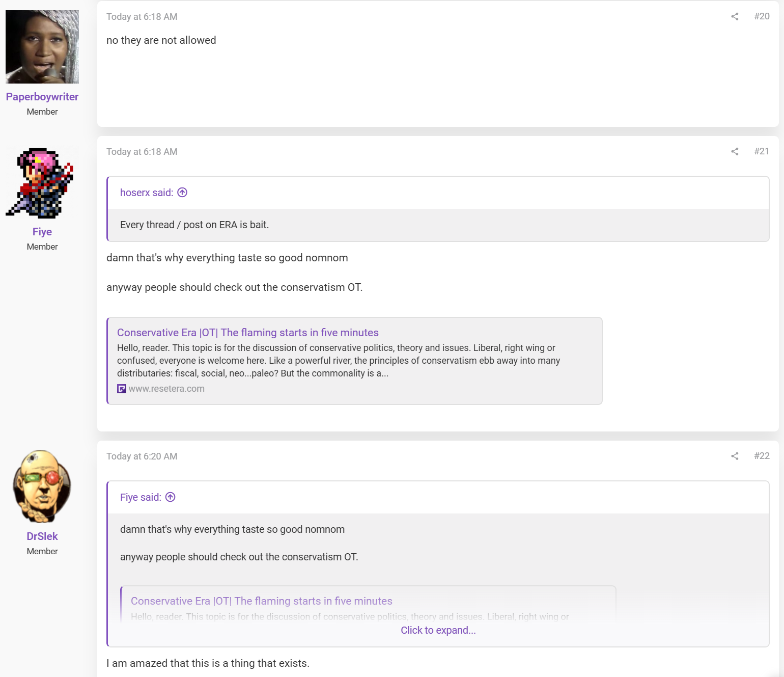
Task: View Paperboywriter's profile name link
Action: click(x=42, y=97)
